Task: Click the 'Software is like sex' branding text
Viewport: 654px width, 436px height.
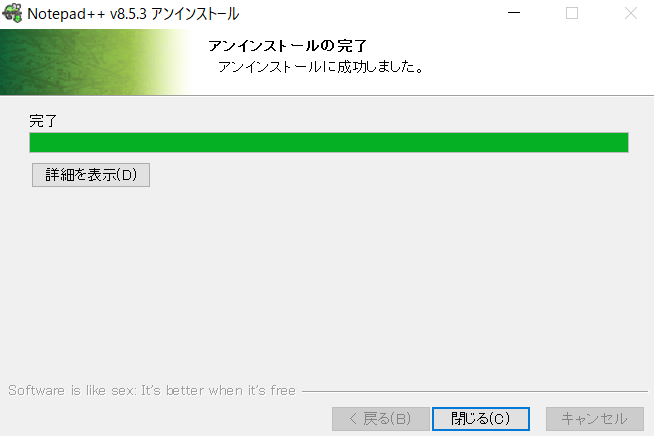Action: coord(152,391)
